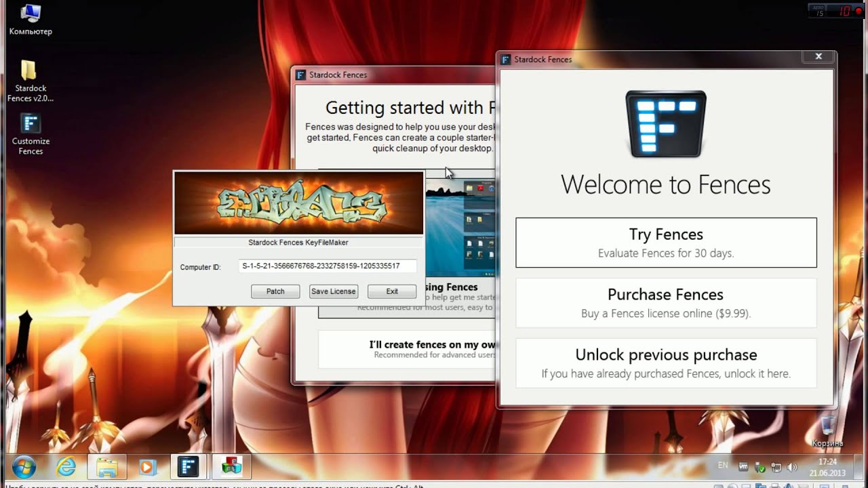This screenshot has width=868, height=488.
Task: Click the "Computer ID:" label
Action: point(200,267)
